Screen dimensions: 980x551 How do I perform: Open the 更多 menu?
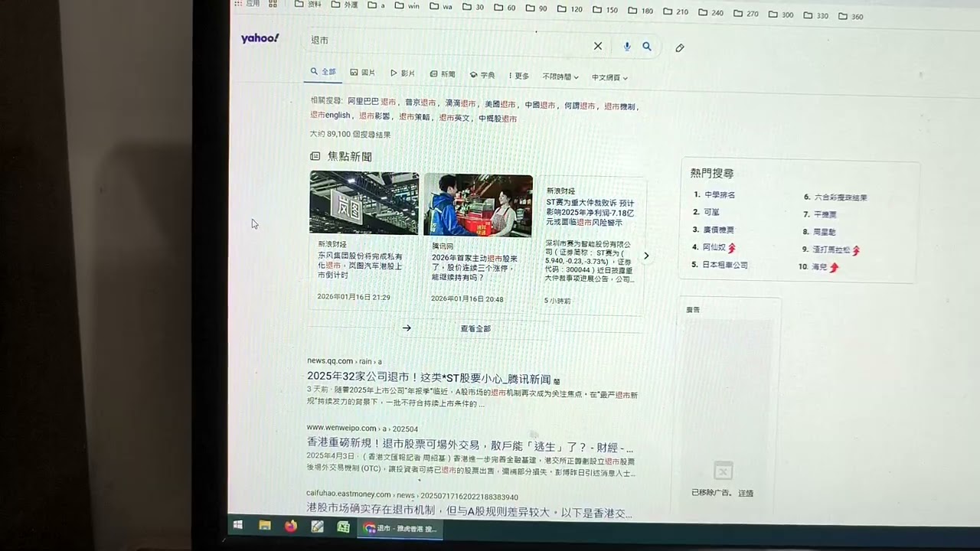(519, 76)
